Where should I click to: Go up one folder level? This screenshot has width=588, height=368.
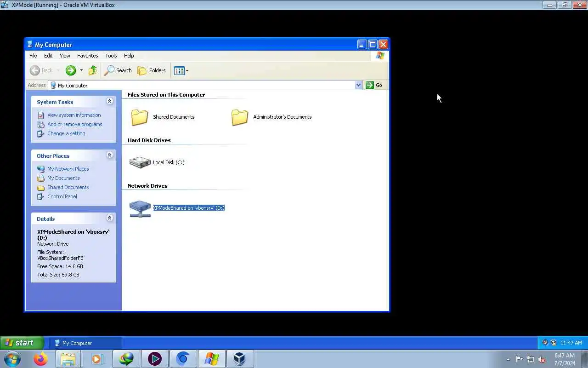point(93,70)
